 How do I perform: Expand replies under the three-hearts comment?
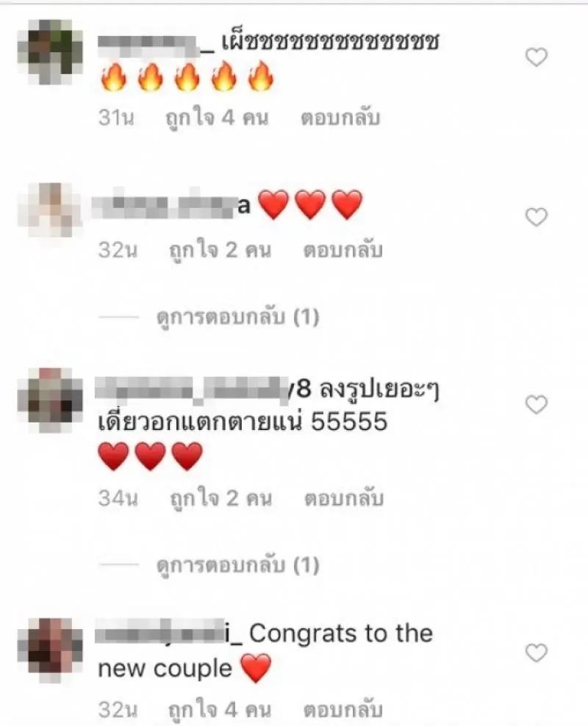(238, 317)
